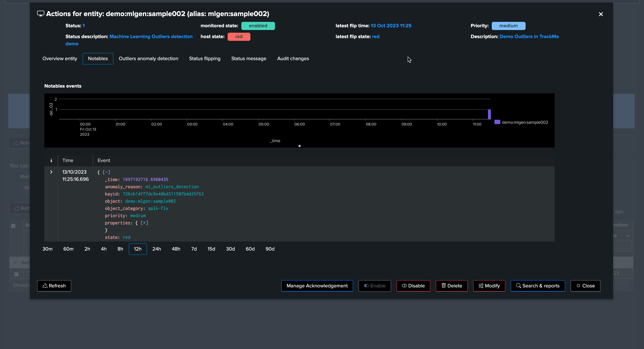Image resolution: width=644 pixels, height=349 pixels.
Task: Click the demo:mlgen:sample002 legend label
Action: tap(525, 122)
